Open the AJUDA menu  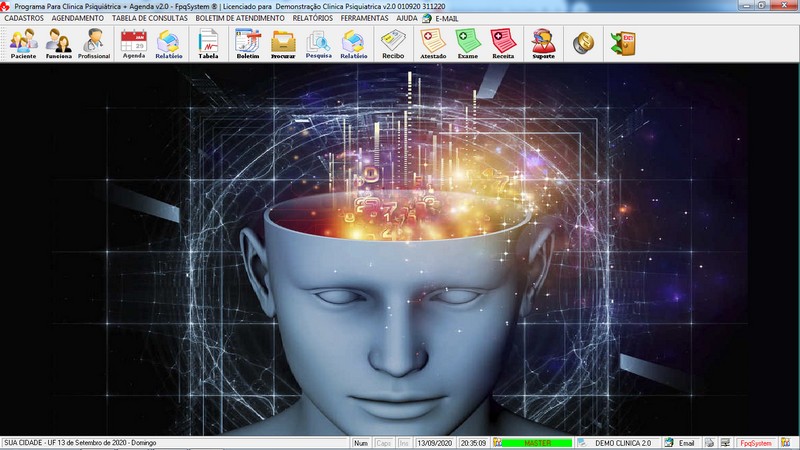[x=407, y=18]
